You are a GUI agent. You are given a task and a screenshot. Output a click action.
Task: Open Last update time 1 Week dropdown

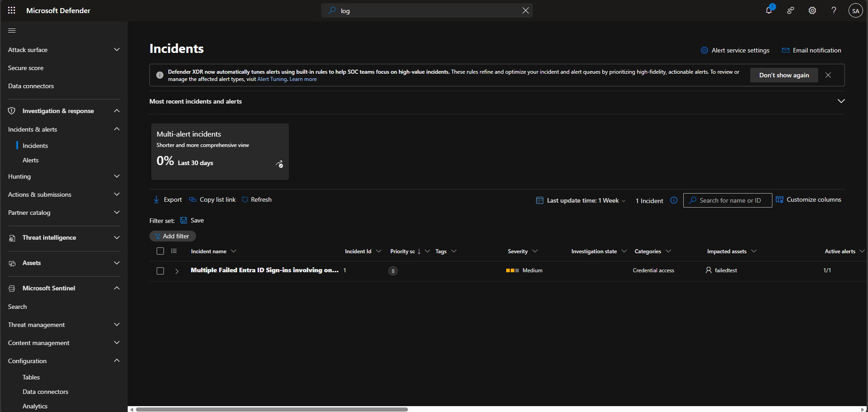pyautogui.click(x=581, y=200)
